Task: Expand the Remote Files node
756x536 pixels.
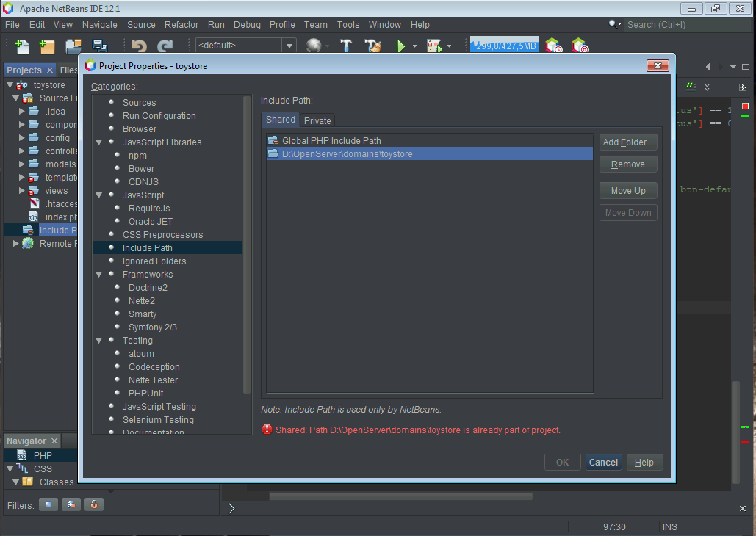Action: (15, 244)
